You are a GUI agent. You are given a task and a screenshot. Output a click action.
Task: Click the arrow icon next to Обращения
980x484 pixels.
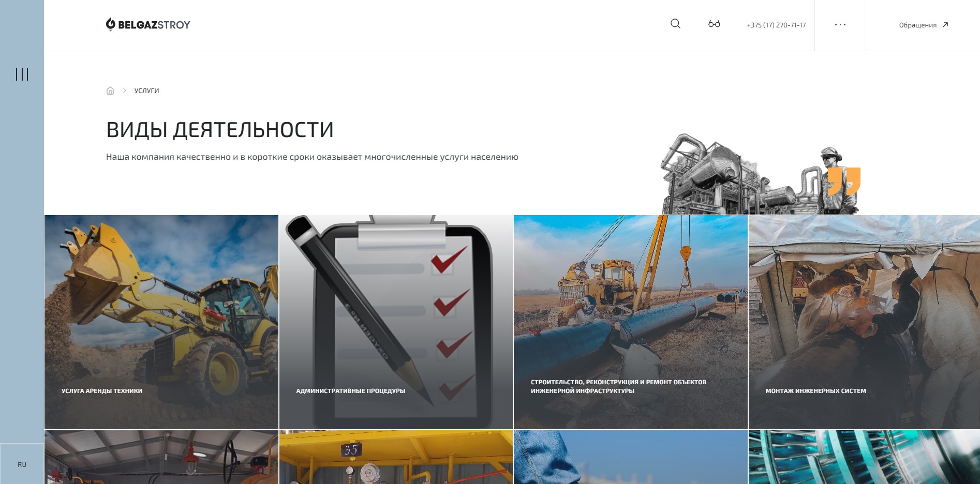click(946, 24)
